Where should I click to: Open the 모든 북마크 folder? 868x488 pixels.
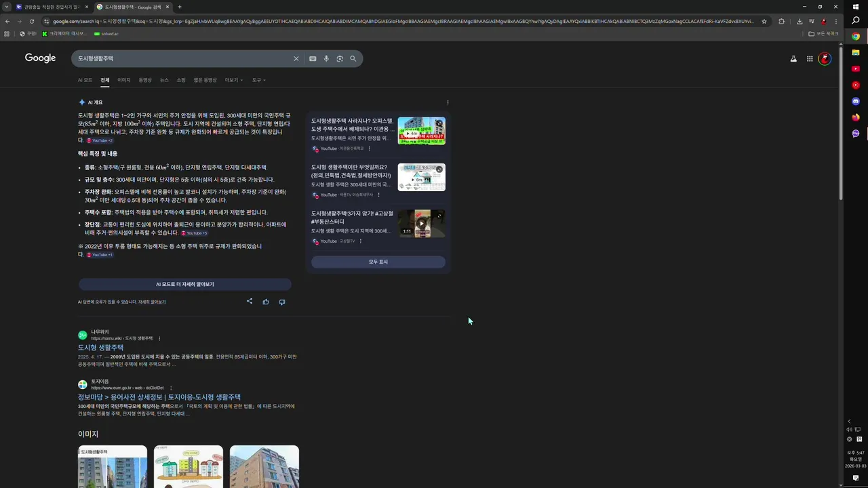pyautogui.click(x=823, y=34)
